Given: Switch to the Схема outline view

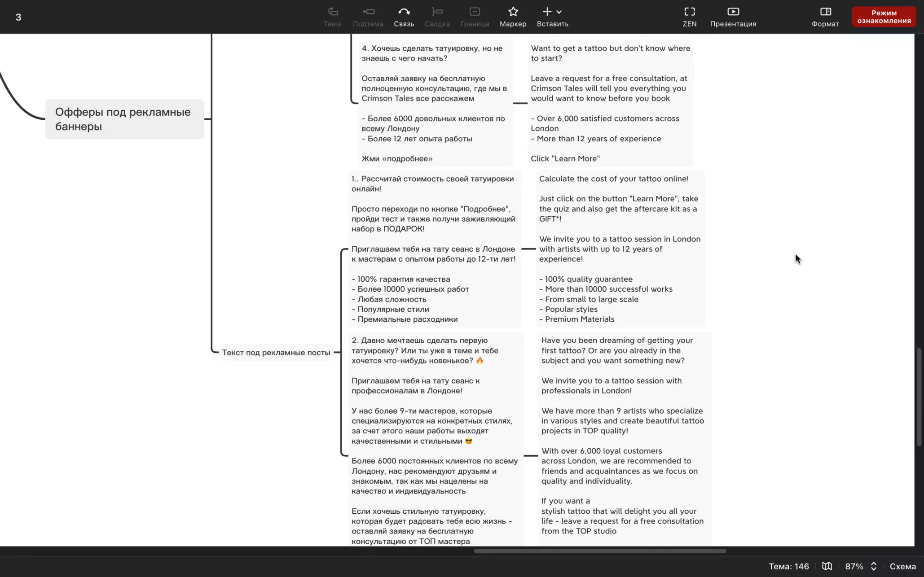Looking at the screenshot, I should pos(902,566).
